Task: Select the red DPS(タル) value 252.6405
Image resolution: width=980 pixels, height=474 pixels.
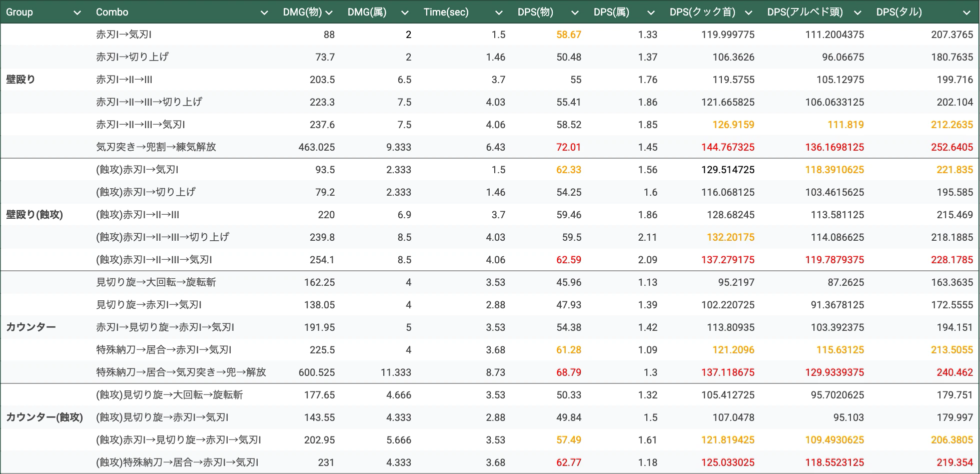Action: tap(952, 147)
